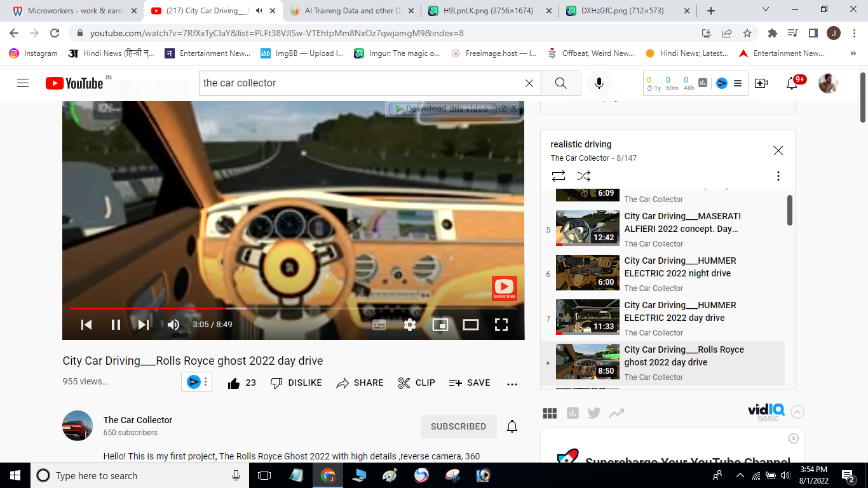Go to YouTube home via the logo
This screenshot has width=868, height=488.
coord(74,83)
